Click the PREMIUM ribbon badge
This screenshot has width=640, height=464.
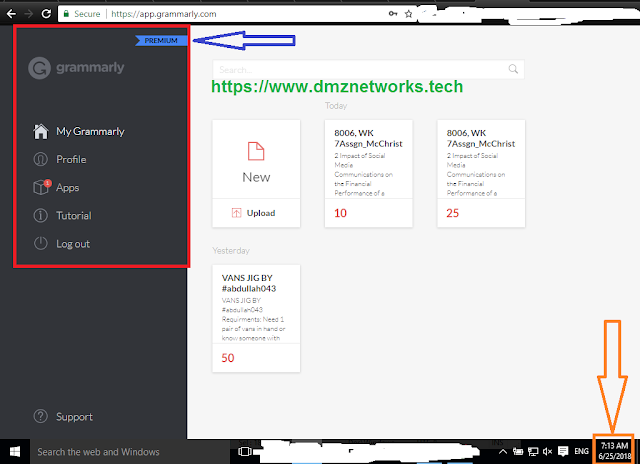pos(161,40)
